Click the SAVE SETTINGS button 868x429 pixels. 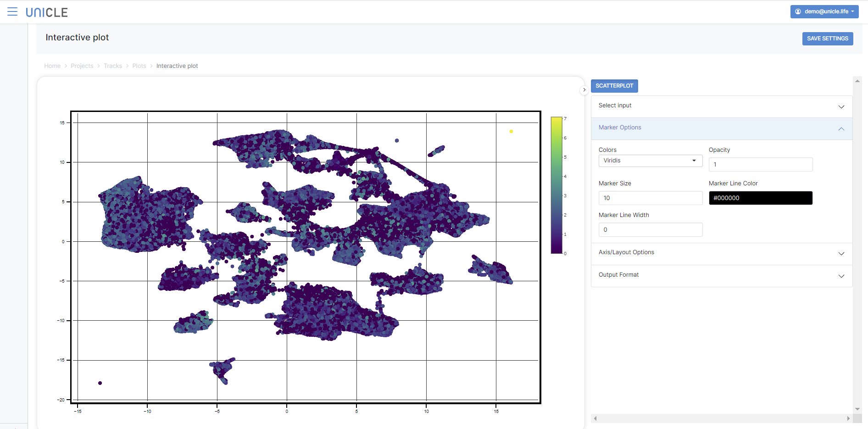click(x=827, y=39)
